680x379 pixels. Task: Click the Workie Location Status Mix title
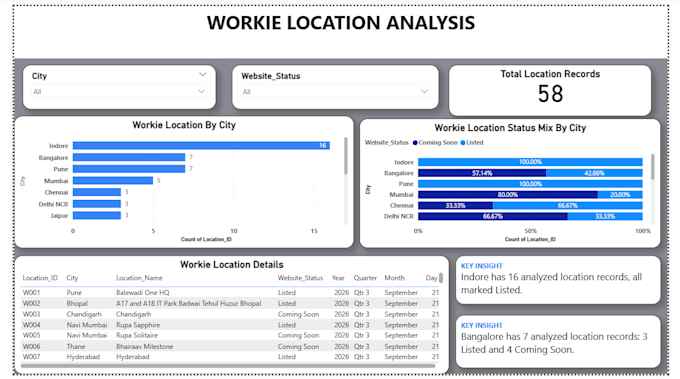[x=510, y=128]
